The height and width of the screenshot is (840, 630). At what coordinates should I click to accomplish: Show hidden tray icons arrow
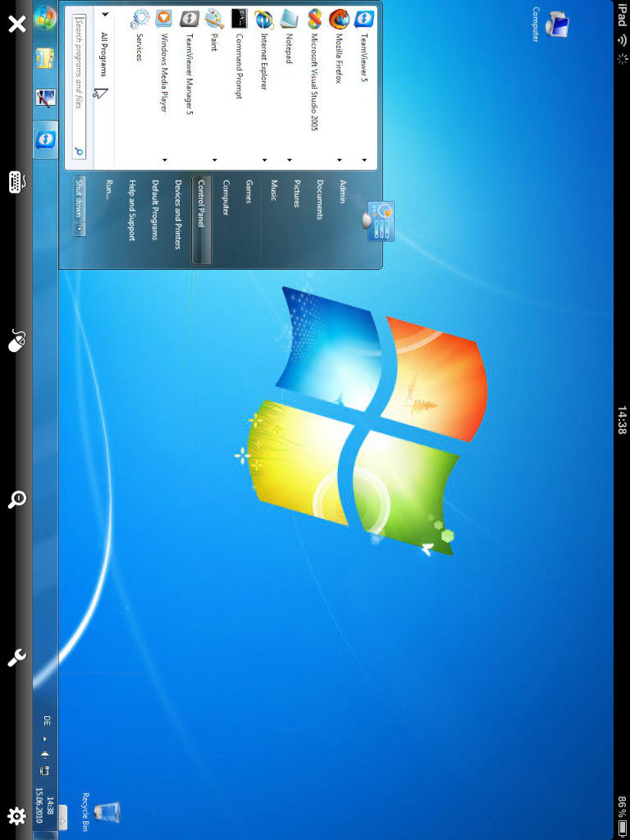(x=45, y=739)
